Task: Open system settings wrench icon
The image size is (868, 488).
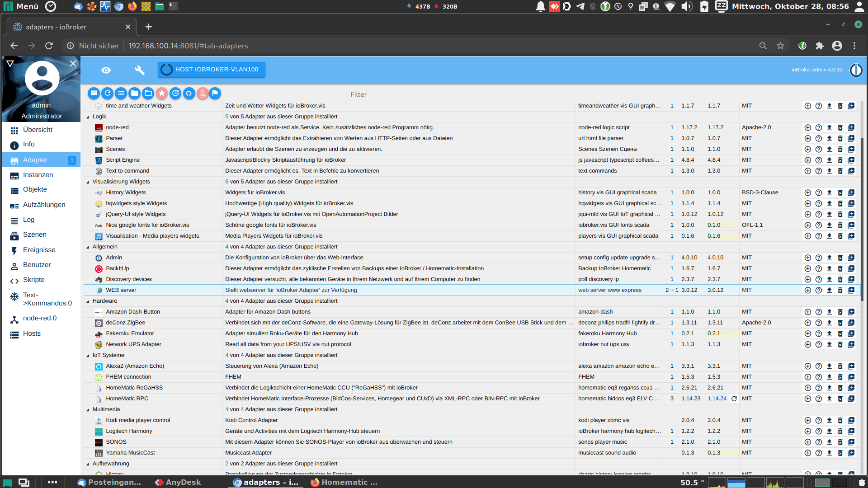Action: pyautogui.click(x=140, y=70)
